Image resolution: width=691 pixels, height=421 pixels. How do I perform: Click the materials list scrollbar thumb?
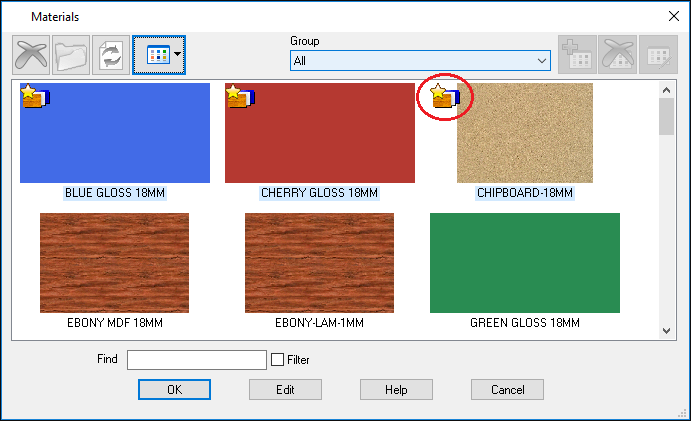[x=666, y=116]
